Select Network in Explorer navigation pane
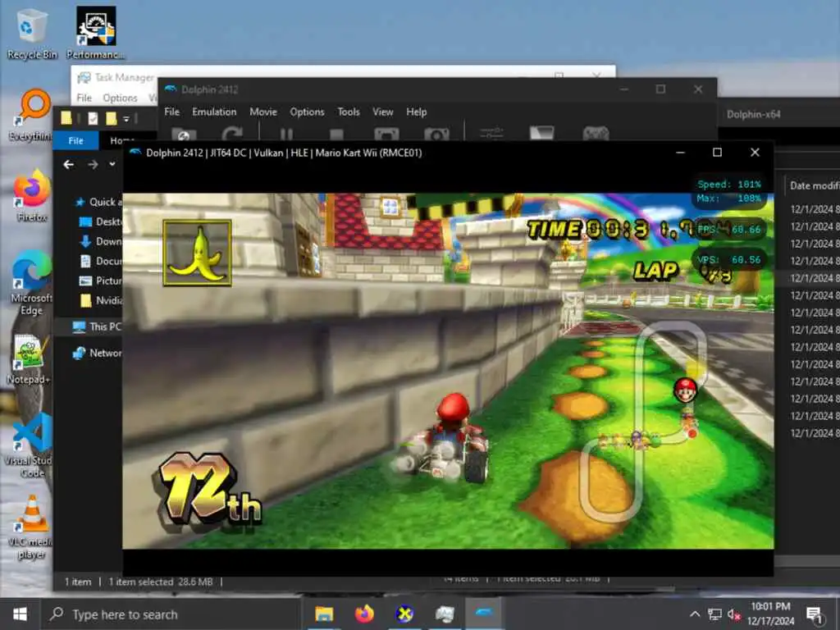The width and height of the screenshot is (840, 630). [98, 353]
